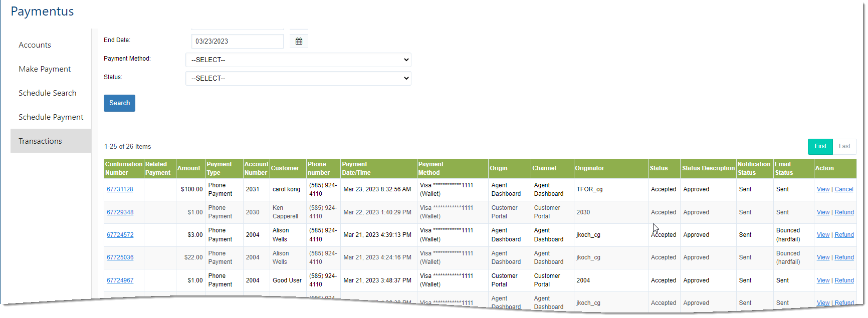Jump to the Last results page

click(x=844, y=146)
